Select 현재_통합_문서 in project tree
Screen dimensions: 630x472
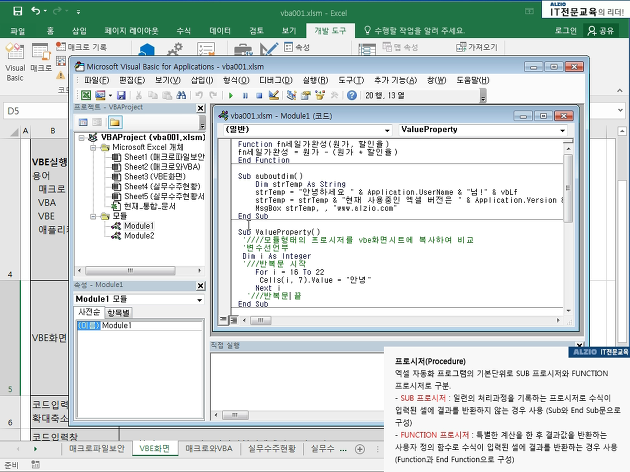point(149,206)
